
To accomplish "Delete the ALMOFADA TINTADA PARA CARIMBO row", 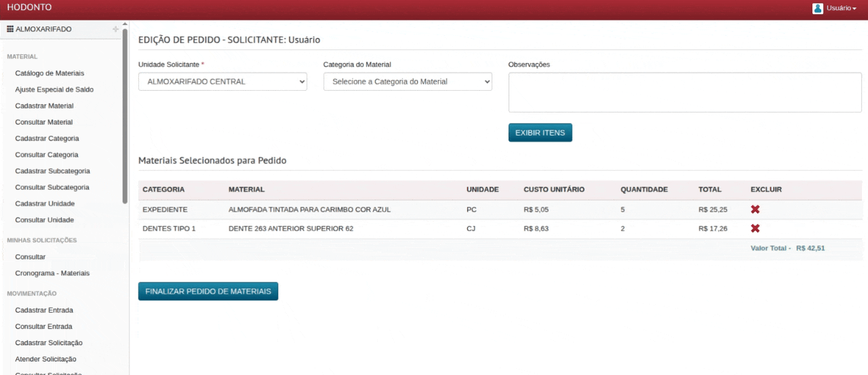I will tap(755, 210).
